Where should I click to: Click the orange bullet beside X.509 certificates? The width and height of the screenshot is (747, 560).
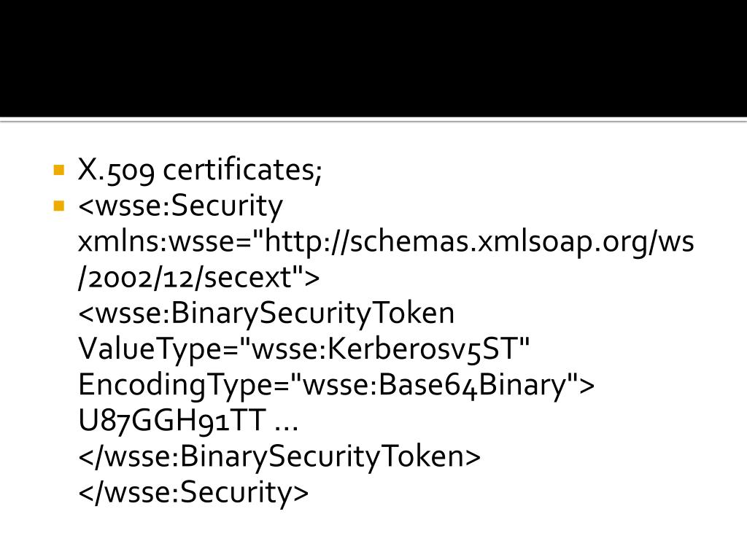point(59,170)
